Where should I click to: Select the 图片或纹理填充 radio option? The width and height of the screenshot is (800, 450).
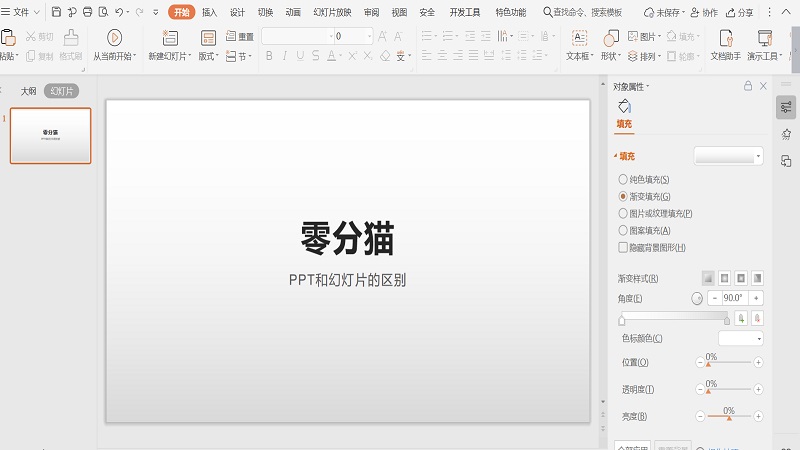[x=624, y=213]
